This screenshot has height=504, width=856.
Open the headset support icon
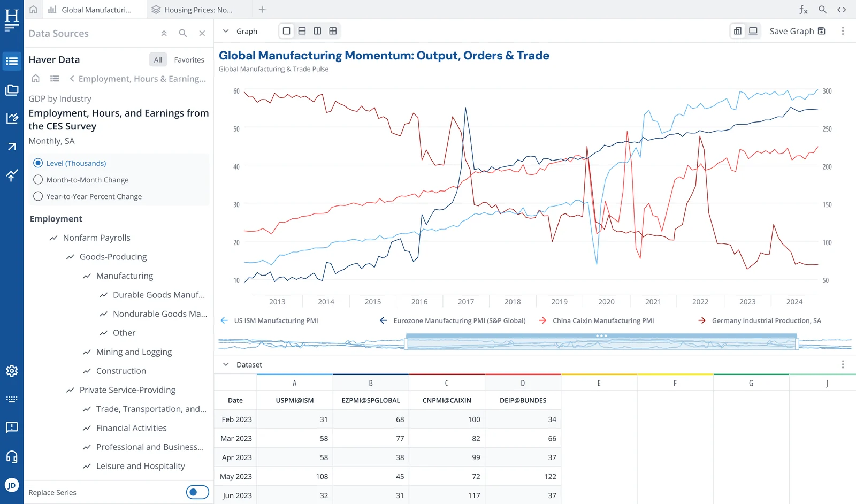(12, 456)
